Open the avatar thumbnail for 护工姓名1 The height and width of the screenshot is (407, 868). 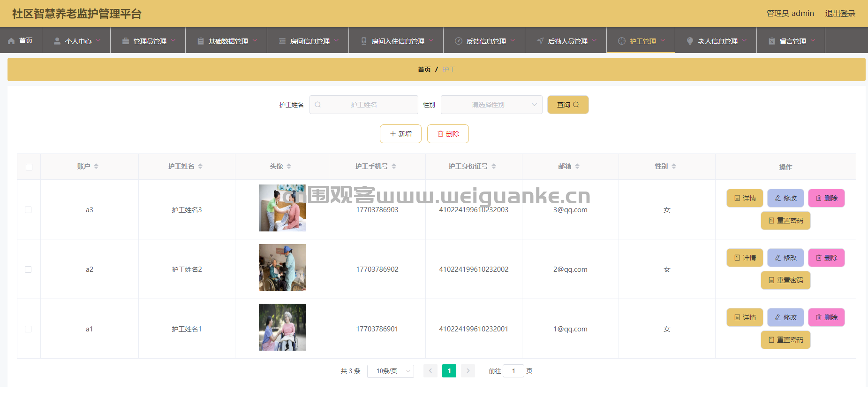(282, 327)
